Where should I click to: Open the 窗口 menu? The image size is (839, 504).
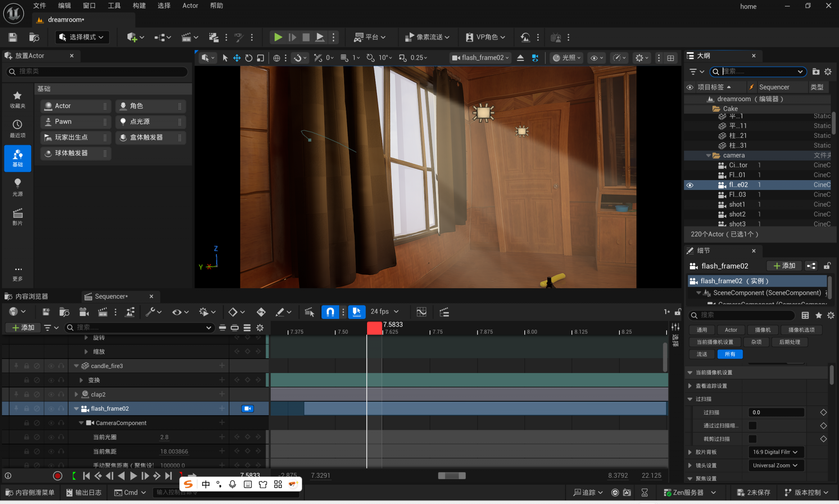[x=89, y=6]
